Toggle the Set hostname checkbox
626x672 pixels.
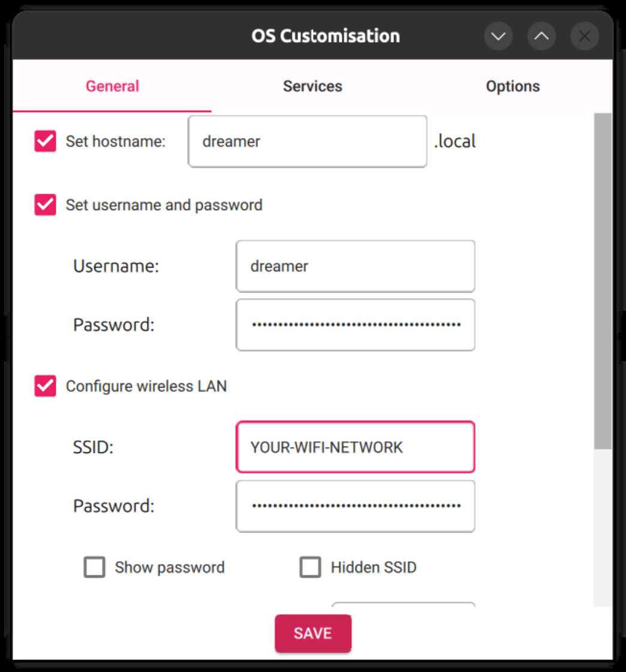point(45,142)
